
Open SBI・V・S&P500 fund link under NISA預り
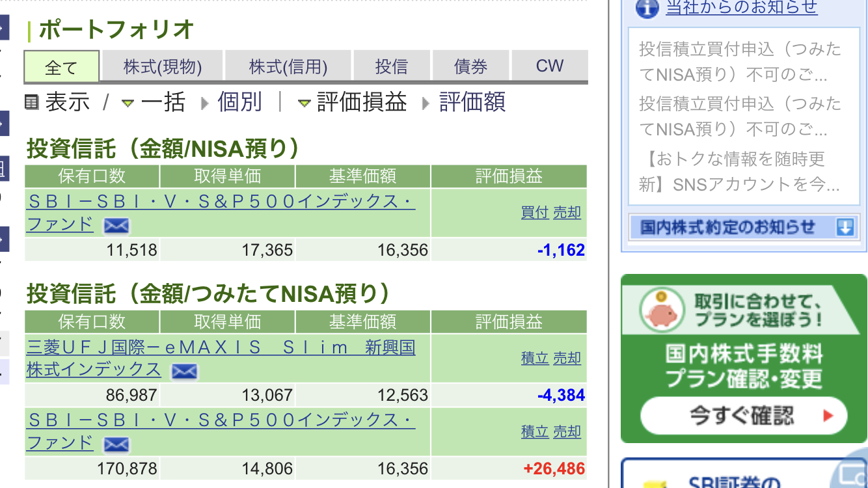pyautogui.click(x=221, y=213)
